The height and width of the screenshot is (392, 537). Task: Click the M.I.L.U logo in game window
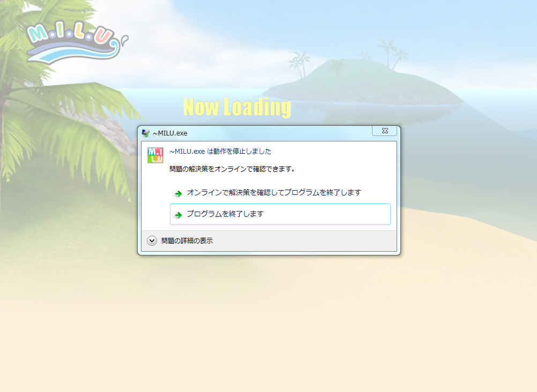pyautogui.click(x=77, y=42)
